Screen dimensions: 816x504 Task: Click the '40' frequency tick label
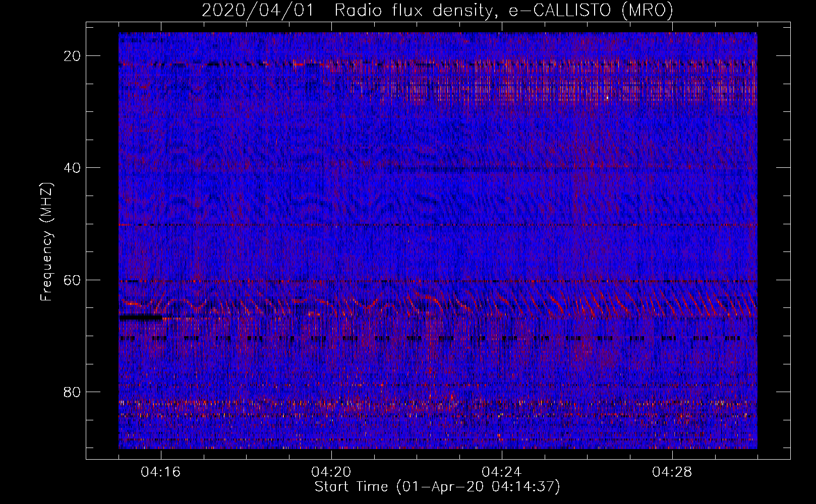pyautogui.click(x=73, y=168)
